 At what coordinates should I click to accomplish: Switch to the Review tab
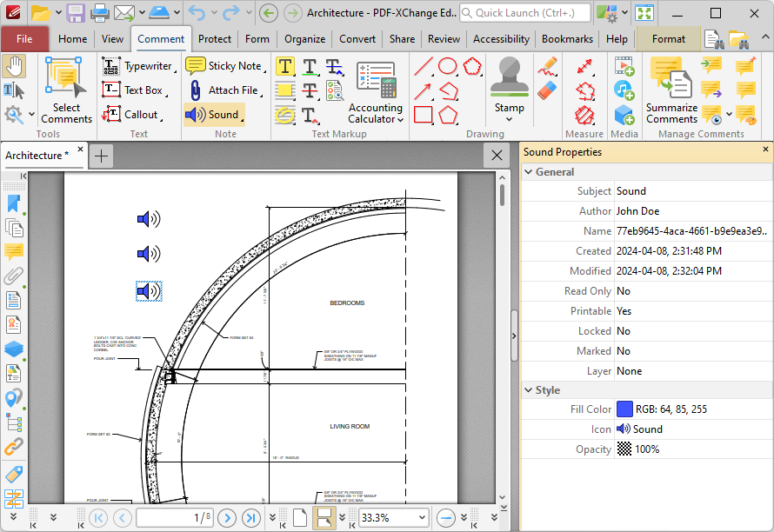point(444,39)
